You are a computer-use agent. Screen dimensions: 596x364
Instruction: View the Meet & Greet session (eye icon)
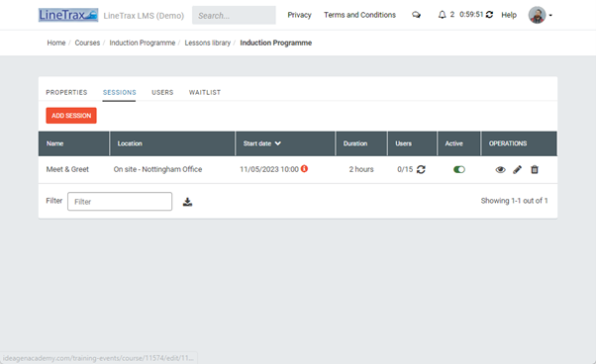coord(500,170)
